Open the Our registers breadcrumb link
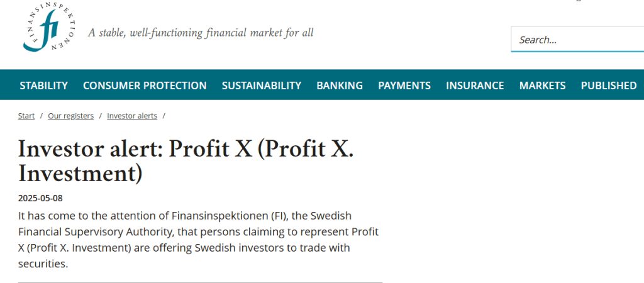Screen dimensions: 644x283 click(70, 116)
